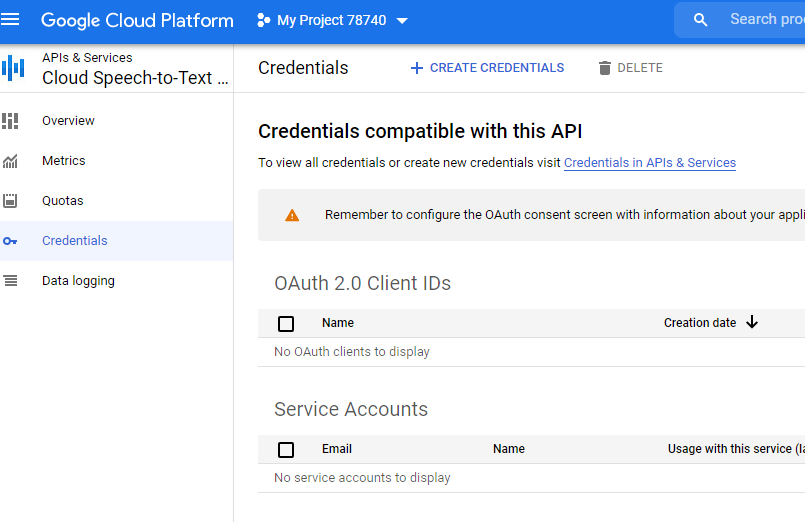Click the Google Cloud Platform logo
The height and width of the screenshot is (522, 805).
(x=137, y=21)
